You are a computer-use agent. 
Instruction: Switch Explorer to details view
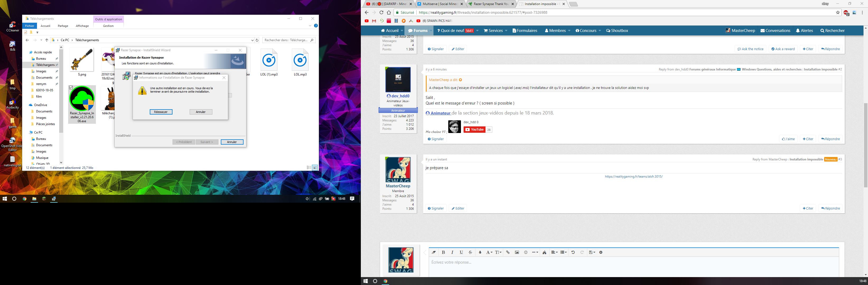pos(309,168)
